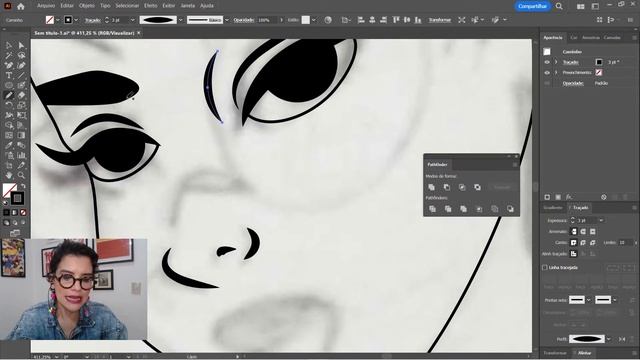Click Unite icon in Pathfinder panel
Image resolution: width=640 pixels, height=360 pixels.
click(431, 187)
